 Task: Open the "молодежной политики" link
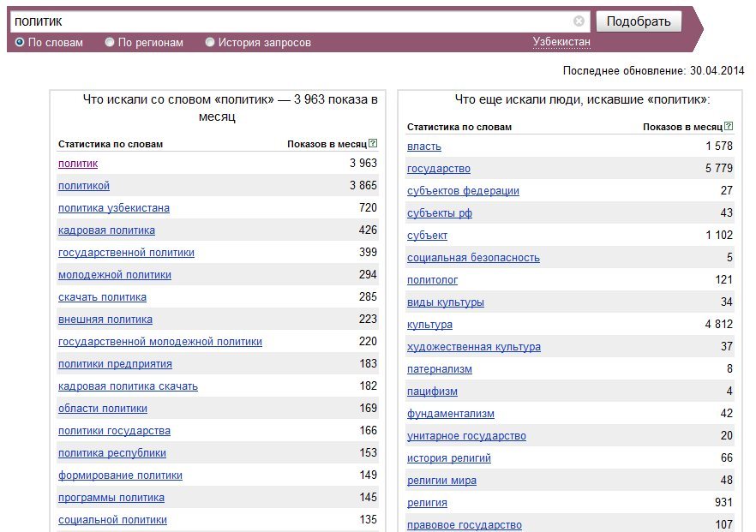(115, 275)
